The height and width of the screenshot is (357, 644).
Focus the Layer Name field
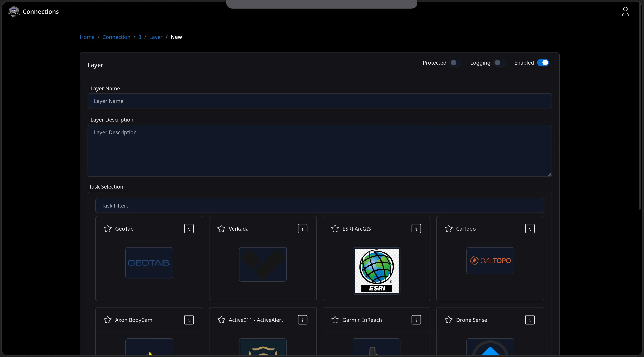320,101
